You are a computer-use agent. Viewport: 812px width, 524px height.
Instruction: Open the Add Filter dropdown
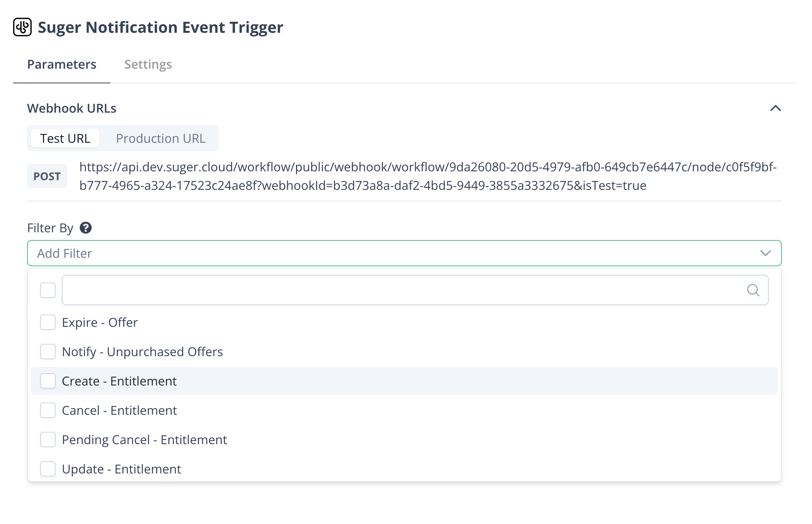click(x=386, y=253)
